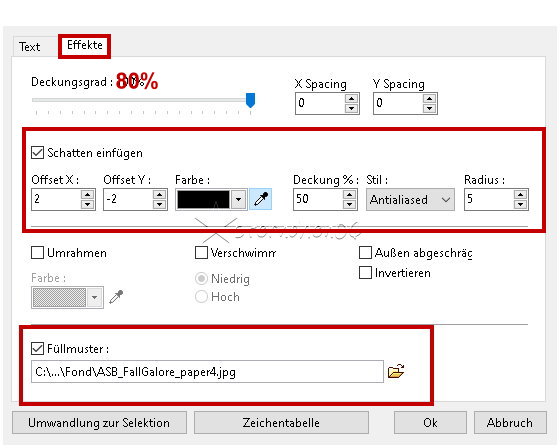Open the Stil Antialiased dropdown

click(x=410, y=199)
